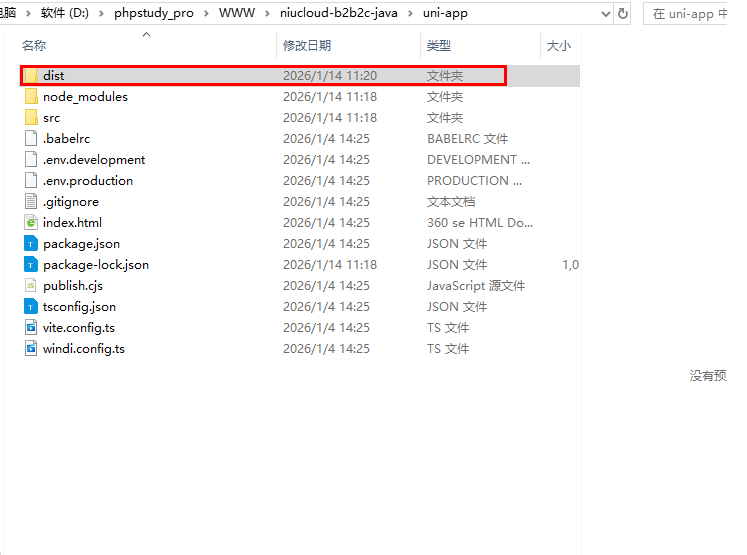
Task: Expand the chevron after phpstudy_pro breadcrumb
Action: 207,14
